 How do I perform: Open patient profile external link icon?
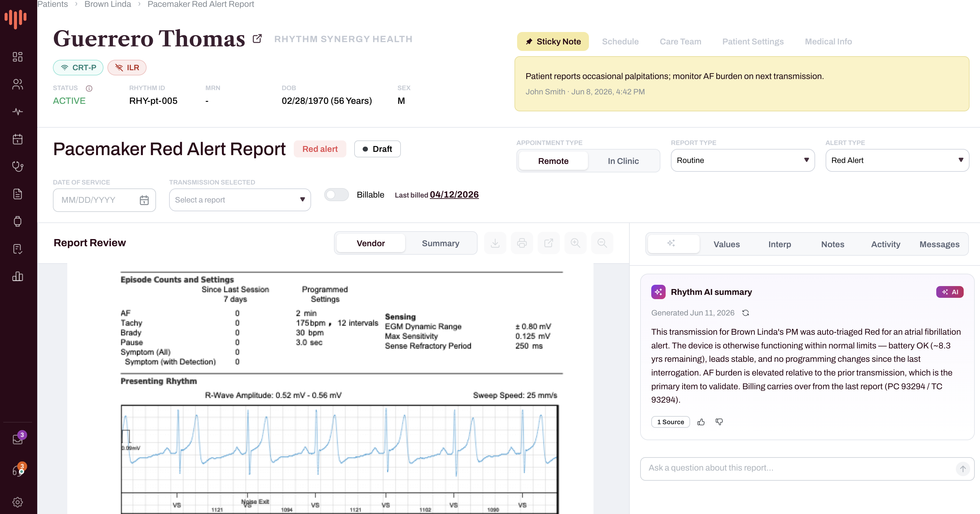pos(257,39)
